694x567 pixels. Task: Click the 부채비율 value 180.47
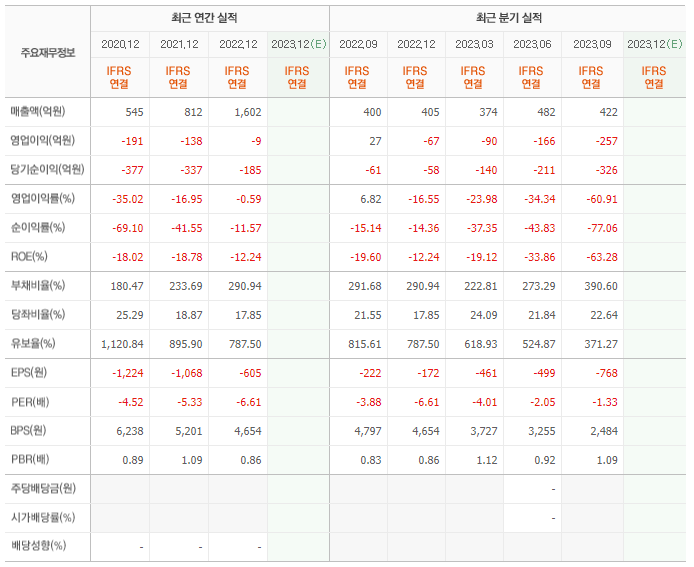pos(127,286)
